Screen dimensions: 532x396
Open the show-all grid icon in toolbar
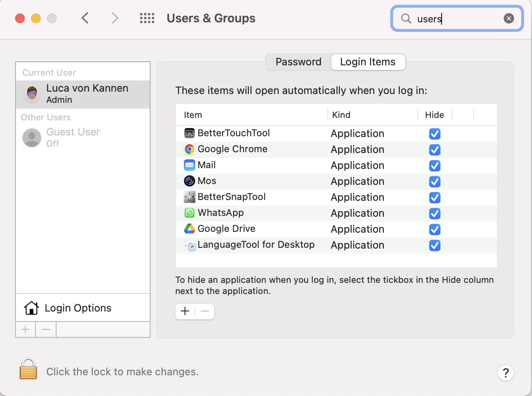[147, 18]
